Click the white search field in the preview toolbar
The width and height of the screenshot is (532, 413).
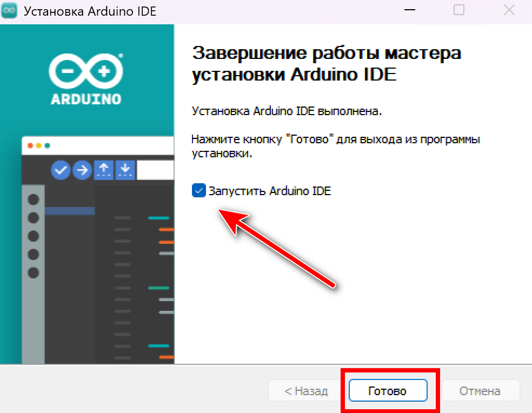[x=155, y=170]
